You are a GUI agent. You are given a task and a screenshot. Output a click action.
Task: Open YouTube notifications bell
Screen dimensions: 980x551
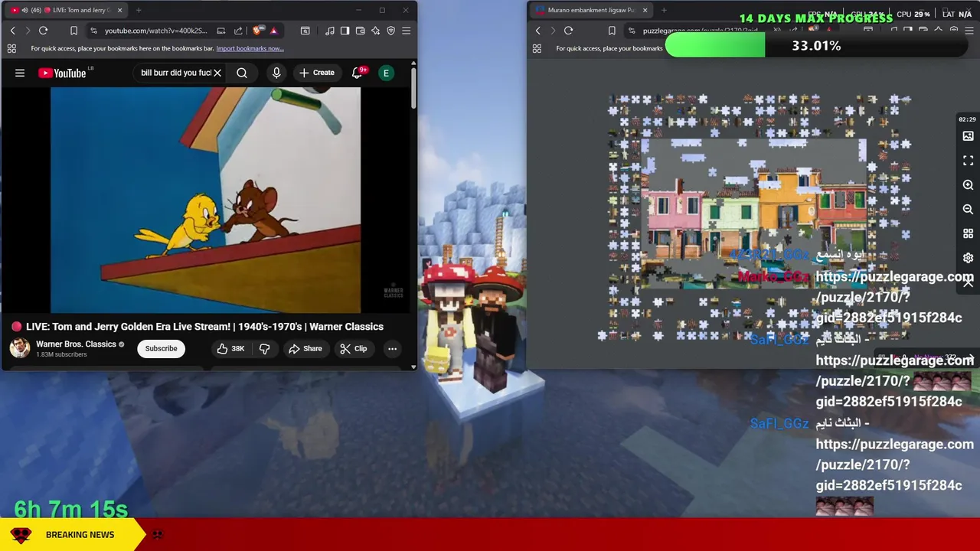tap(358, 73)
